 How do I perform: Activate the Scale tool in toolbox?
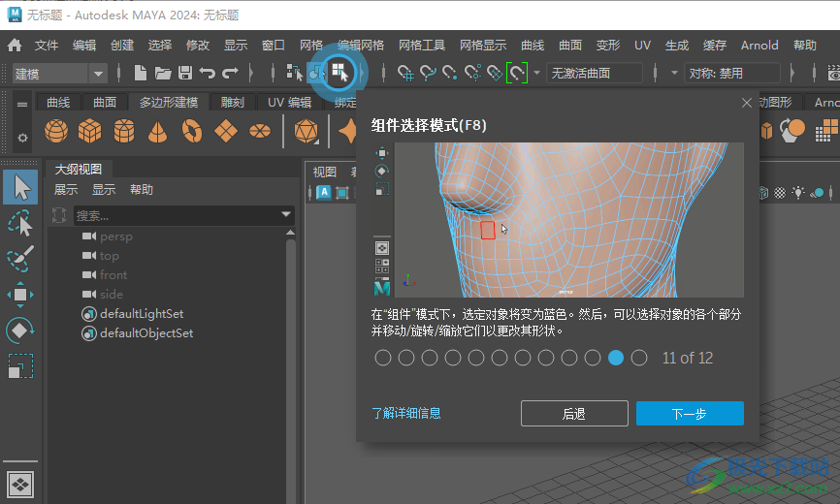[x=20, y=366]
